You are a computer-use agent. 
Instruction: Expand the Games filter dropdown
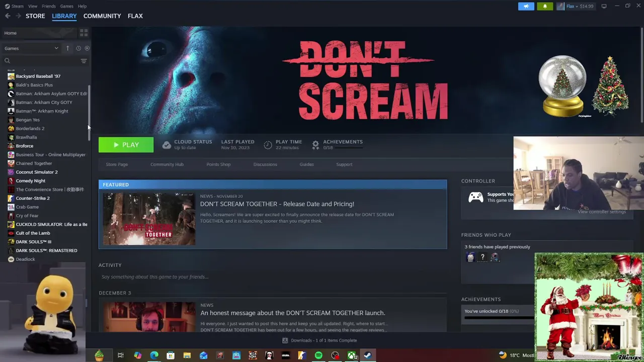click(31, 48)
